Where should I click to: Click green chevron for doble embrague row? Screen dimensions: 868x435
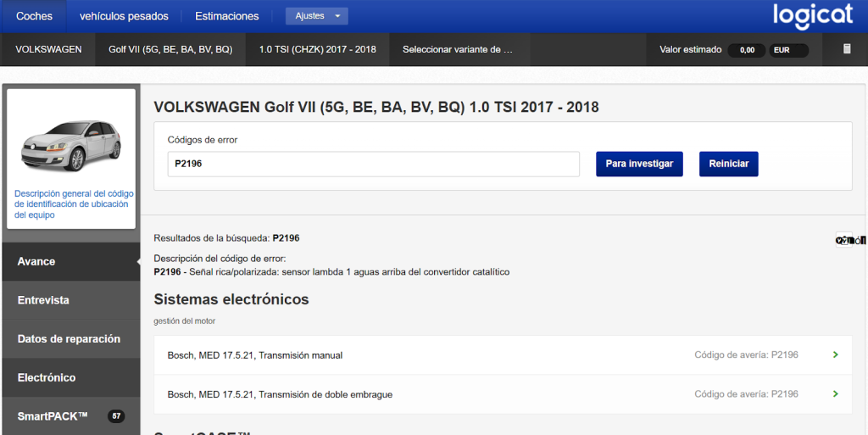coord(835,394)
